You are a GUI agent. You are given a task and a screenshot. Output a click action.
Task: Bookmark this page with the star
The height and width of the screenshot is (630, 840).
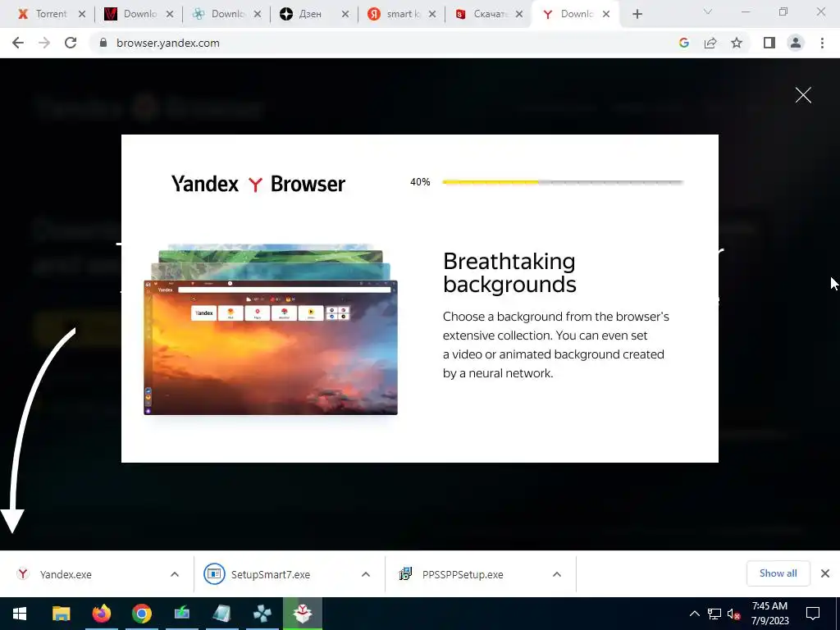[737, 43]
